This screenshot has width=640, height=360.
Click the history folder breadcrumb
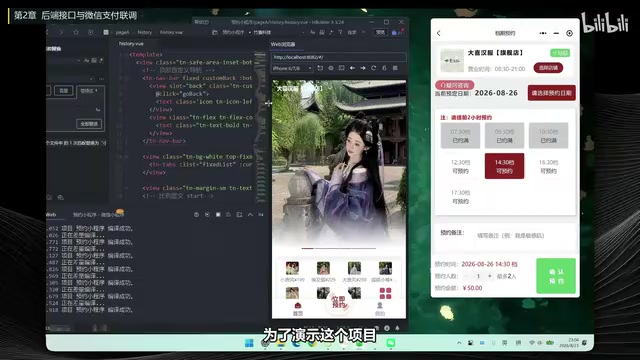tap(144, 32)
